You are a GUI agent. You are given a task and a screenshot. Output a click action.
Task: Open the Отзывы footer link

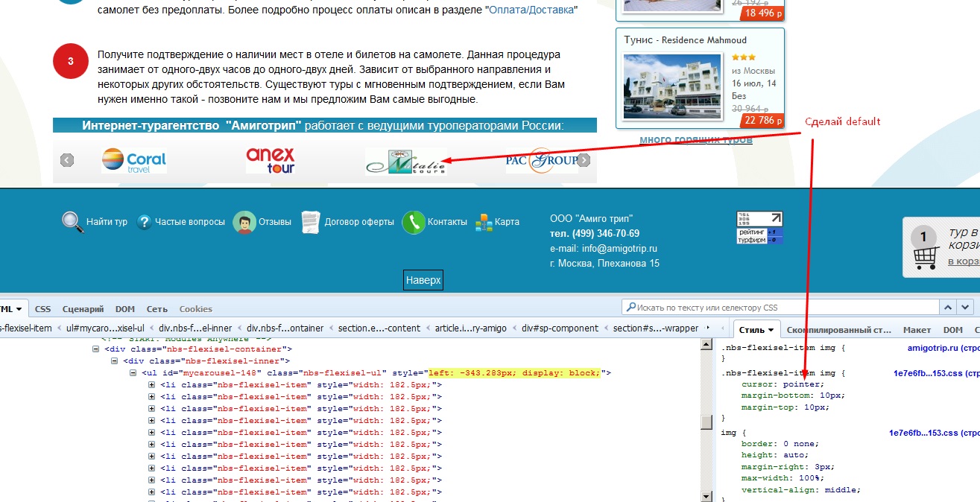coord(275,222)
